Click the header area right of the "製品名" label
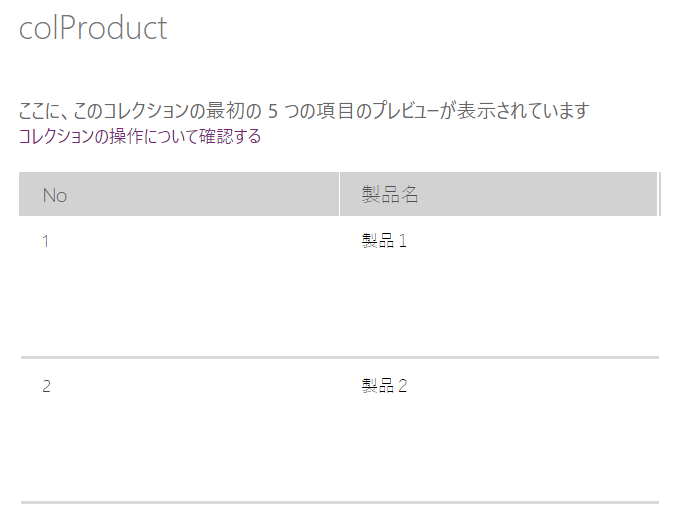 (540, 195)
